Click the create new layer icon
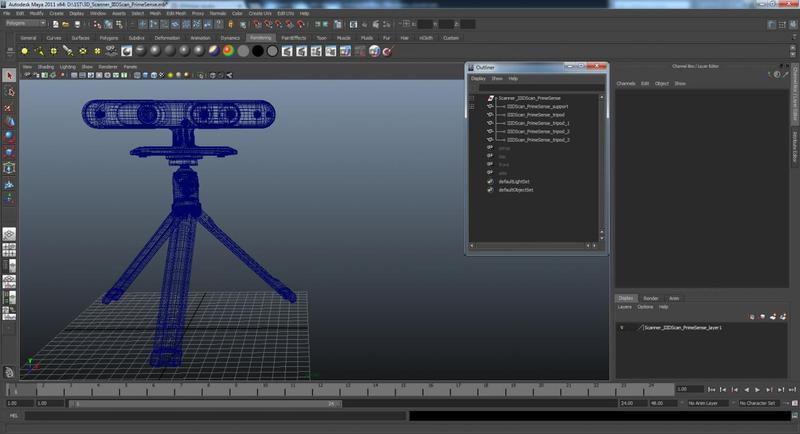 775,317
